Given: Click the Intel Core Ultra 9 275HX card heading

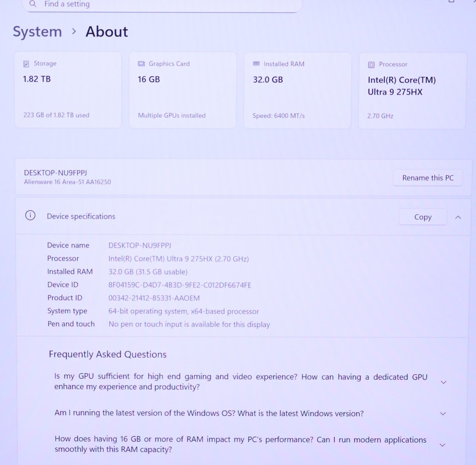Looking at the screenshot, I should (401, 86).
